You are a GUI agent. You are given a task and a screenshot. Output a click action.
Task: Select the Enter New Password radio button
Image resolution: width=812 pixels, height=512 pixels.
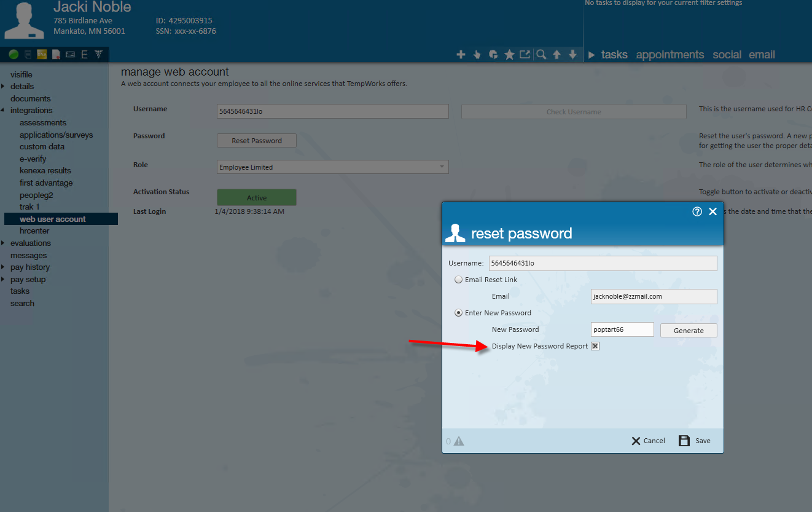click(458, 313)
